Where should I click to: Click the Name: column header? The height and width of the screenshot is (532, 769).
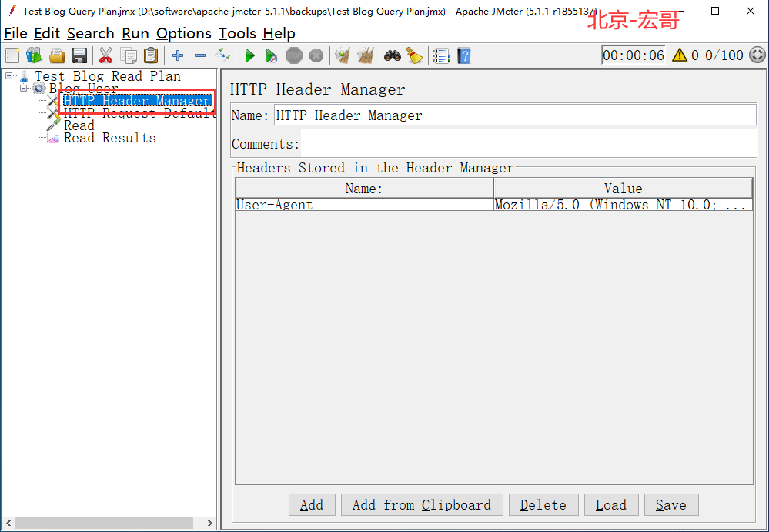point(364,189)
